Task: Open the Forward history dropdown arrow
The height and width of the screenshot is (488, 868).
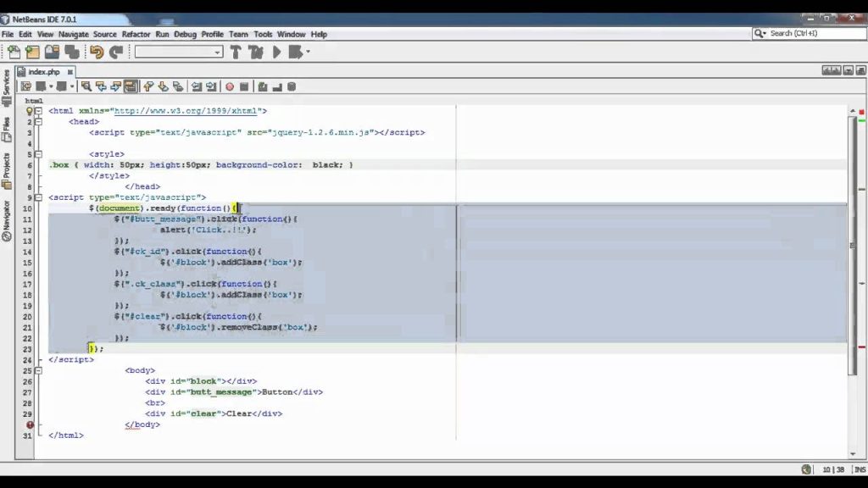Action: pyautogui.click(x=71, y=86)
